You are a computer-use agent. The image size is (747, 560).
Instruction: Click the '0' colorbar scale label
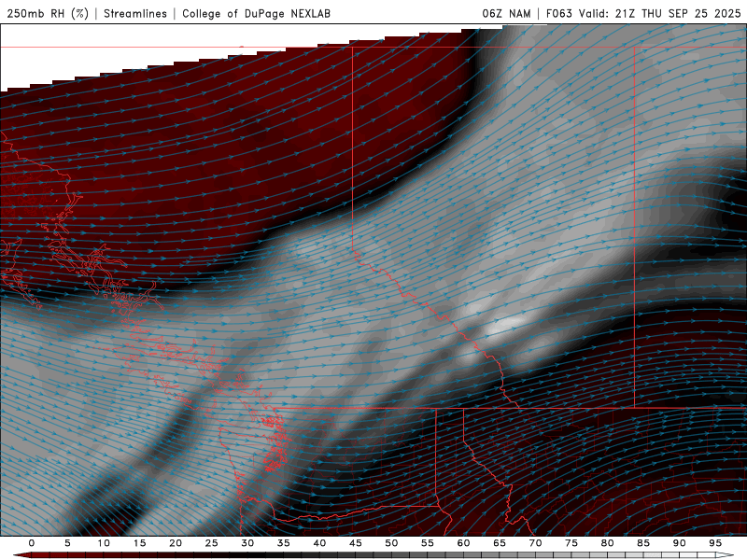pos(32,543)
